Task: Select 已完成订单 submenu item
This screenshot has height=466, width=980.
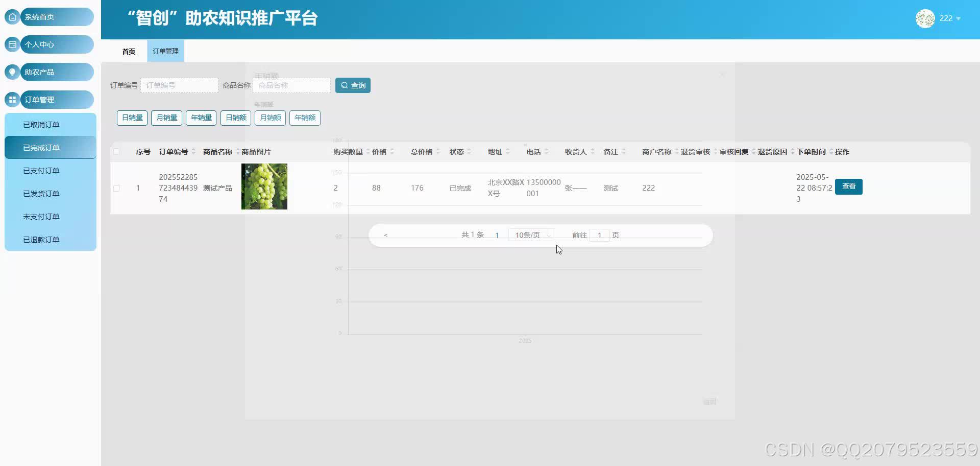Action: (51, 148)
